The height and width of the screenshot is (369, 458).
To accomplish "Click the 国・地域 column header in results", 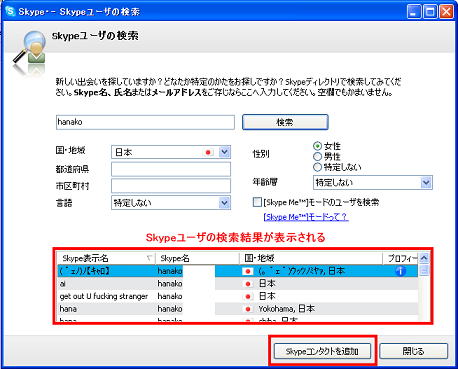I will point(311,258).
